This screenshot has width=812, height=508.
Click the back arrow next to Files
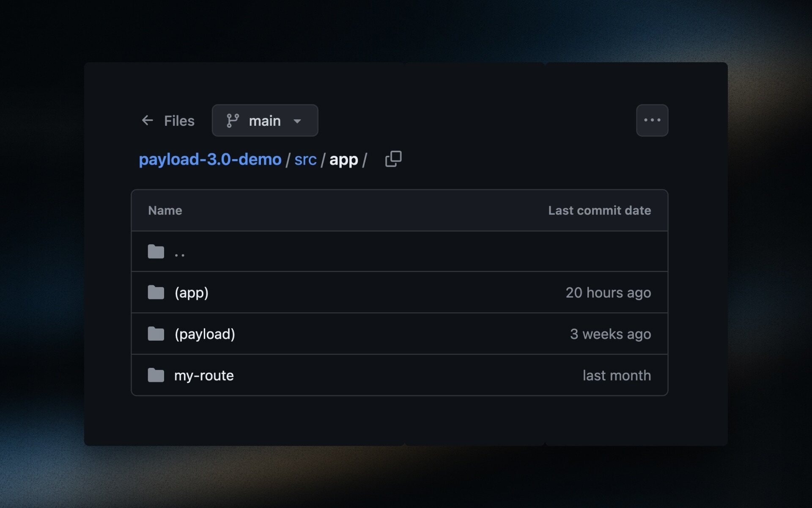[147, 121]
